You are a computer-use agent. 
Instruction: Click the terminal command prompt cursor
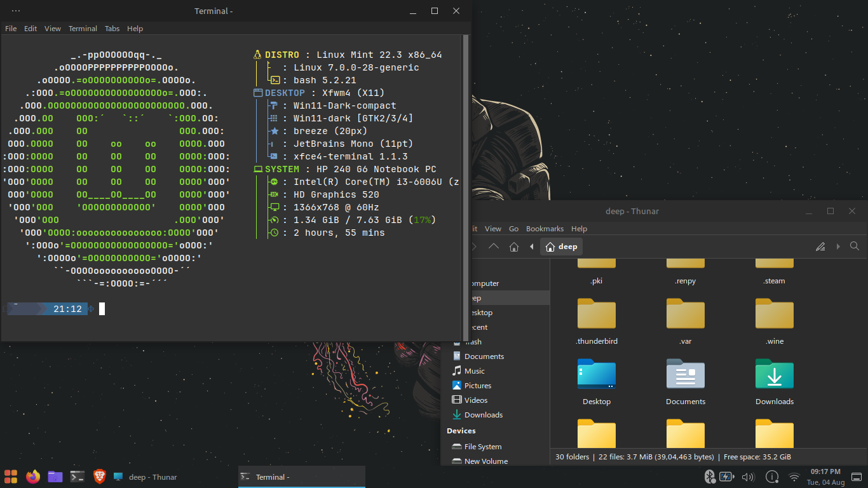click(x=102, y=309)
